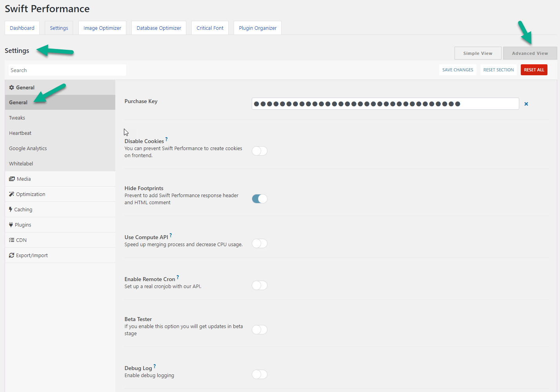Screen dimensions: 560x392
Task: Click the Reset Section button
Action: 498,70
